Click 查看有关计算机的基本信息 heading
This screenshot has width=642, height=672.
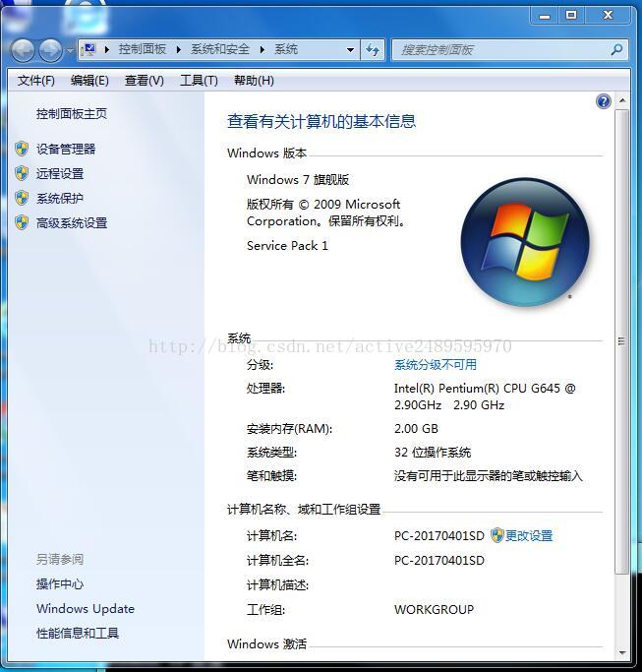click(x=321, y=121)
